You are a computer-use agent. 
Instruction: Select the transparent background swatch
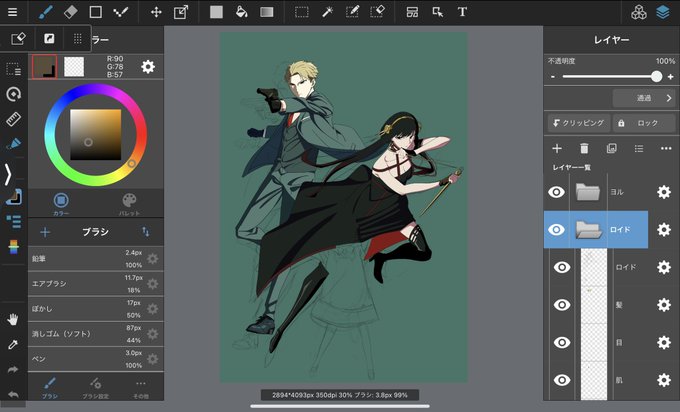(x=74, y=67)
